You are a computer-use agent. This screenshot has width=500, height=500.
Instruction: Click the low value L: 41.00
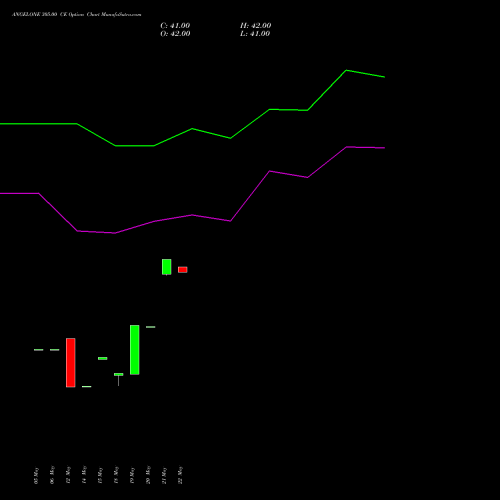255,34
